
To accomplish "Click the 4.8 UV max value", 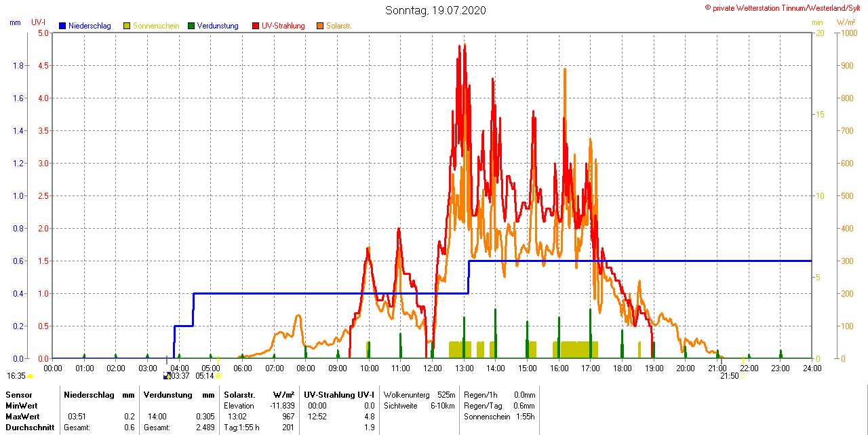I will coord(369,417).
